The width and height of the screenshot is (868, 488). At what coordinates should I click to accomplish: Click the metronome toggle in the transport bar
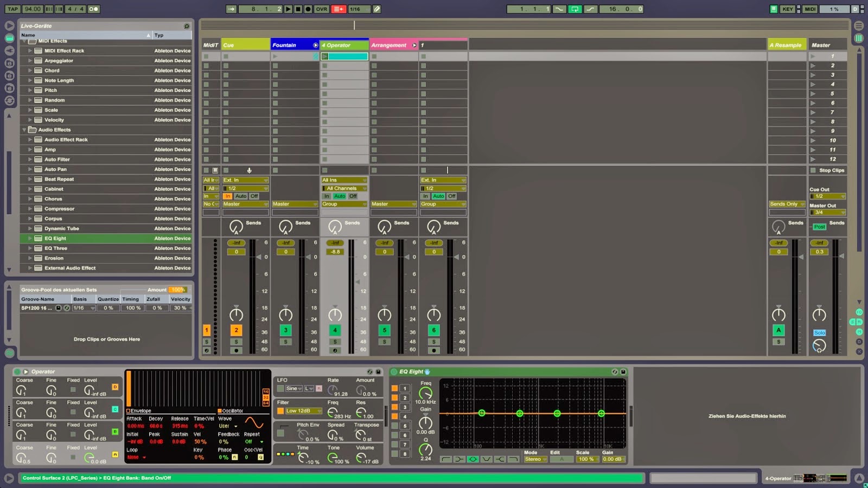[x=93, y=9]
